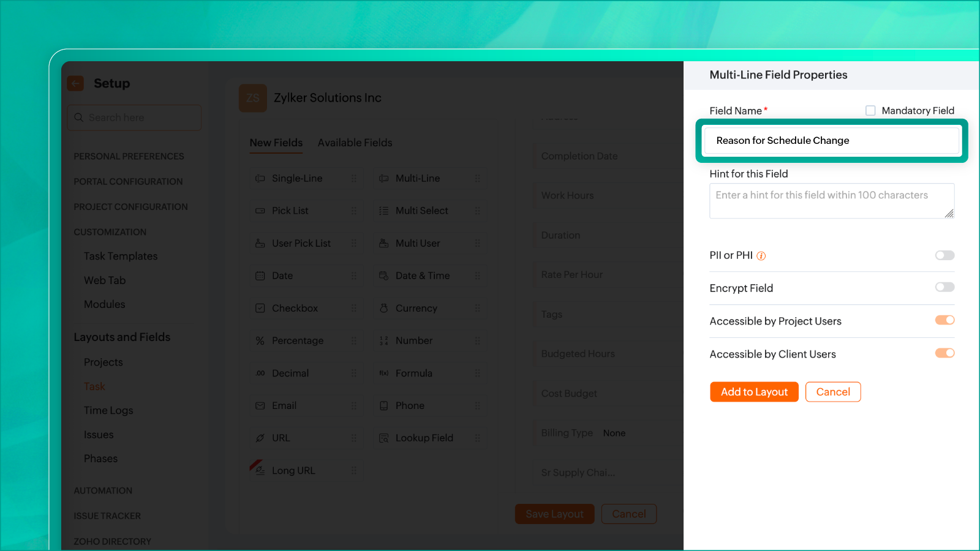980x551 pixels.
Task: Open the Task Templates menu item
Action: pos(121,256)
